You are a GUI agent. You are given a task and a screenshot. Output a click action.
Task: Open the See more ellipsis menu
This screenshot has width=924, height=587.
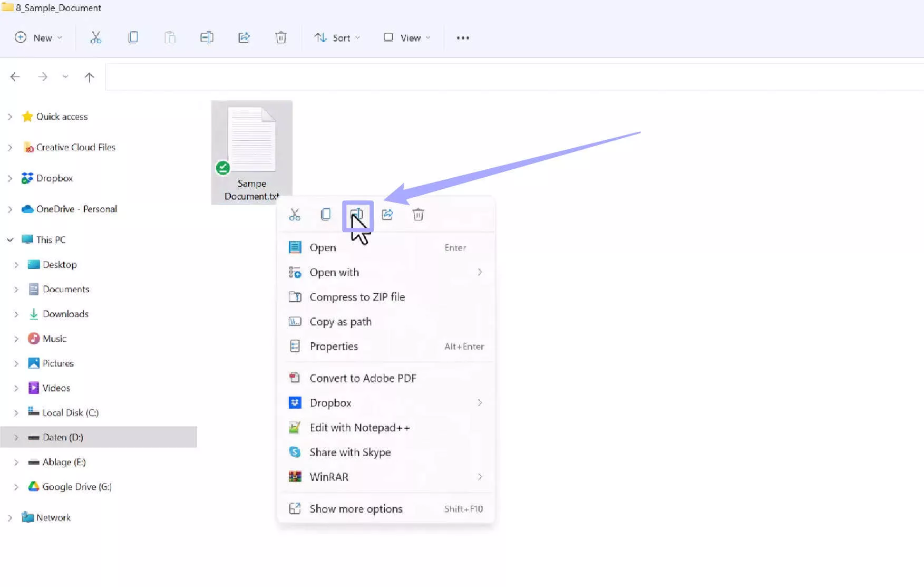(463, 37)
